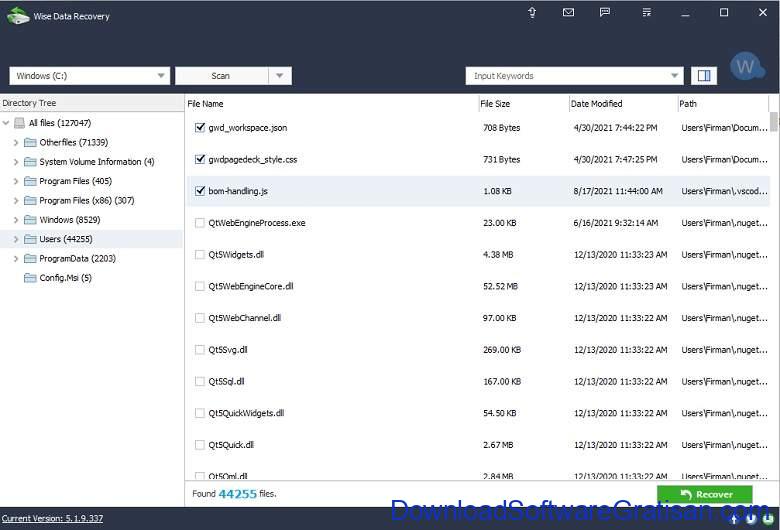
Task: Toggle the preview panel layout icon
Action: click(x=704, y=76)
